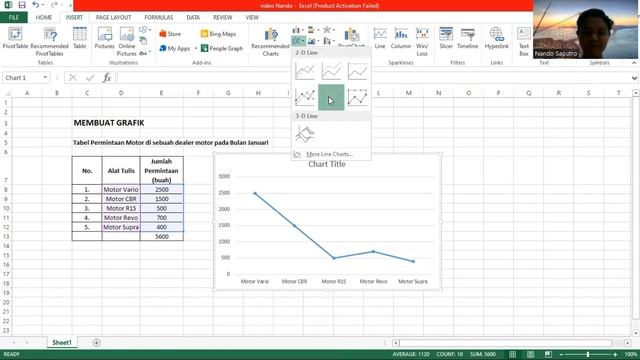The image size is (640, 360).
Task: Open More Line Charts option
Action: point(329,154)
